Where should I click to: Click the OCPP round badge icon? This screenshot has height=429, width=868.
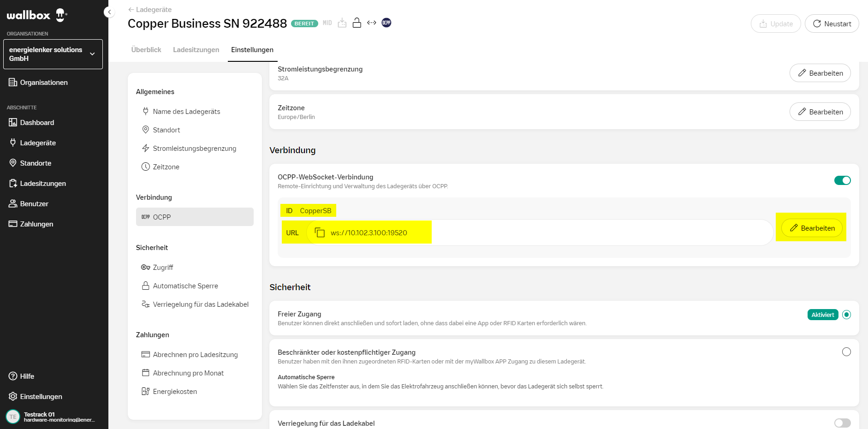[x=386, y=23]
